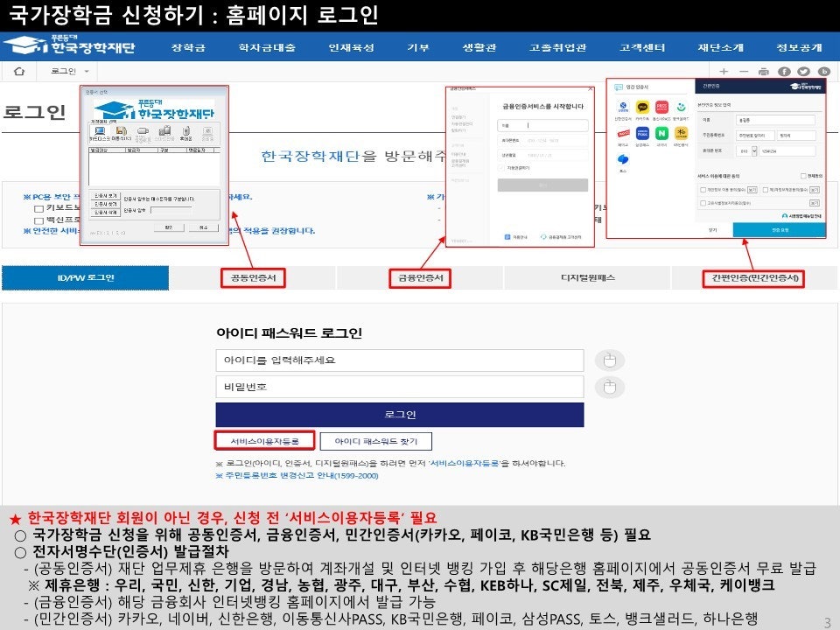Open the 정보공개 menu
Screen dimensions: 840x630
[799, 47]
